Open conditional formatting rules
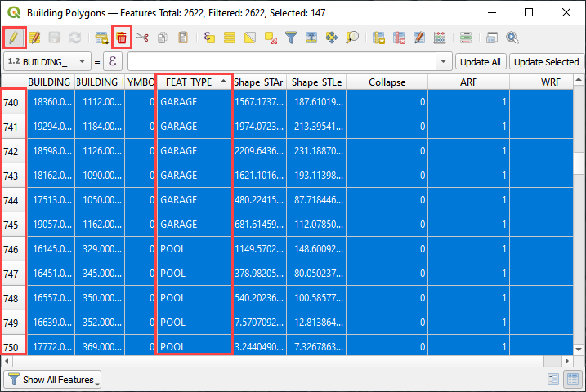This screenshot has width=586, height=392. tap(465, 38)
